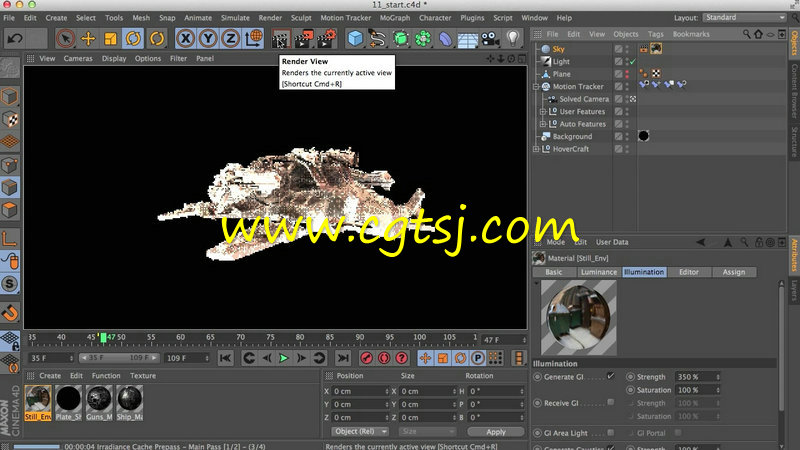Select the Rotate tool

tap(133, 38)
